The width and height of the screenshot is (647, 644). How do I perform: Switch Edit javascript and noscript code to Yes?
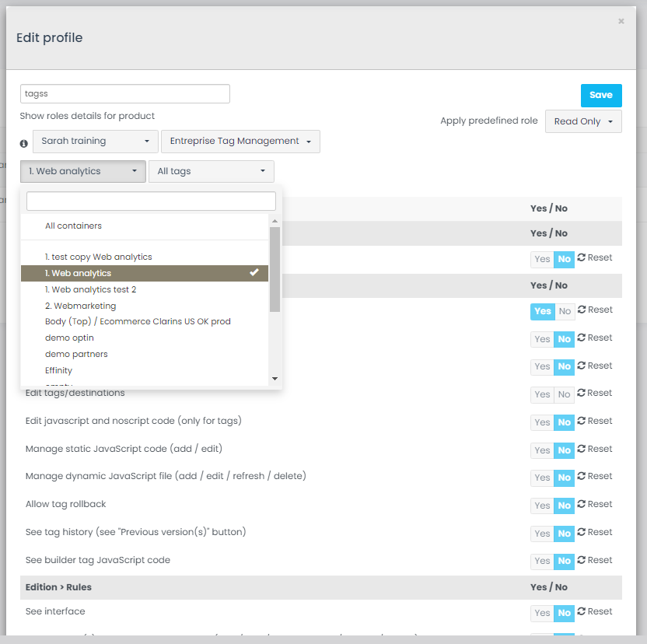542,422
